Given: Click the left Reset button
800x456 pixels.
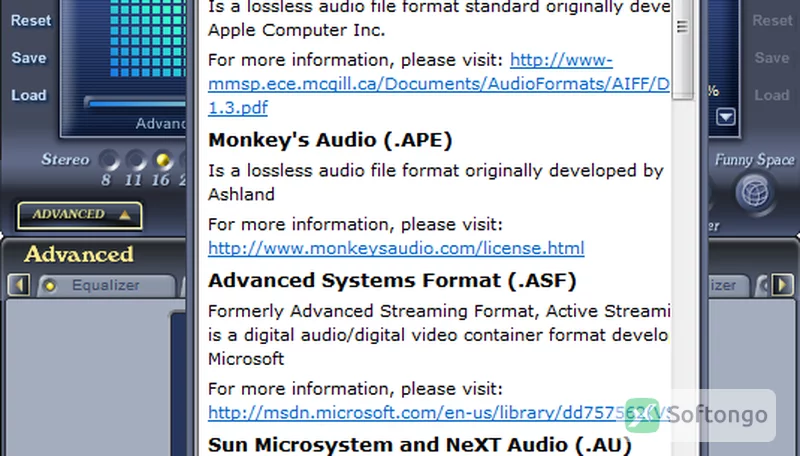Looking at the screenshot, I should click(x=31, y=20).
